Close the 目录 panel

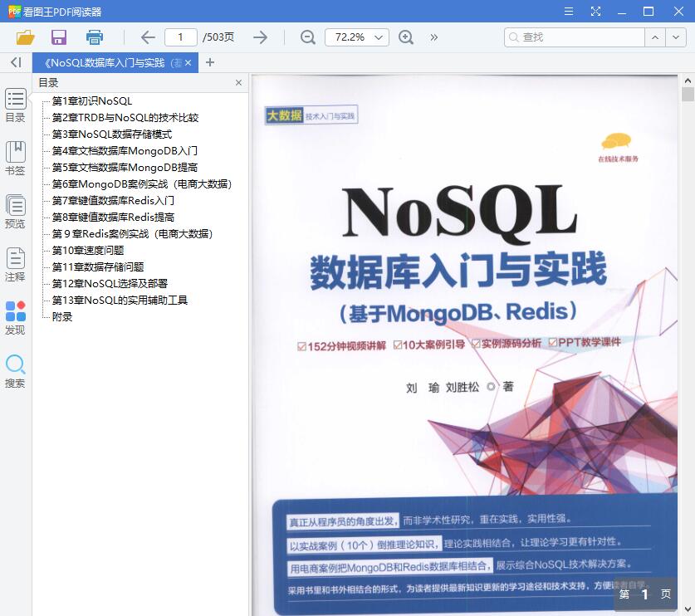point(238,82)
